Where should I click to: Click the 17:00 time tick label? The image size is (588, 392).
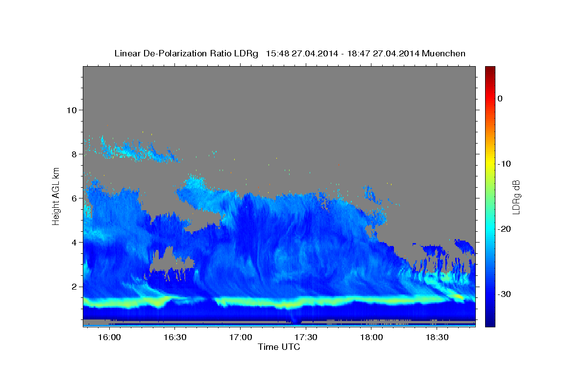(241, 338)
